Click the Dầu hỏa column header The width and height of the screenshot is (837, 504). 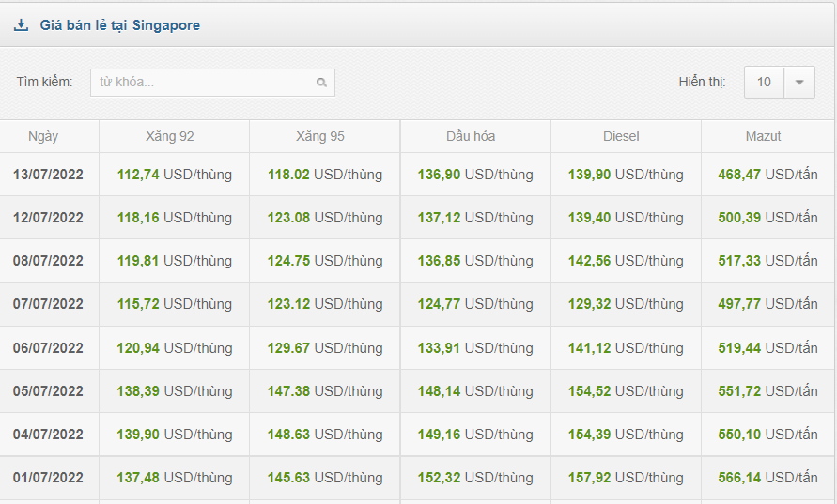point(471,136)
